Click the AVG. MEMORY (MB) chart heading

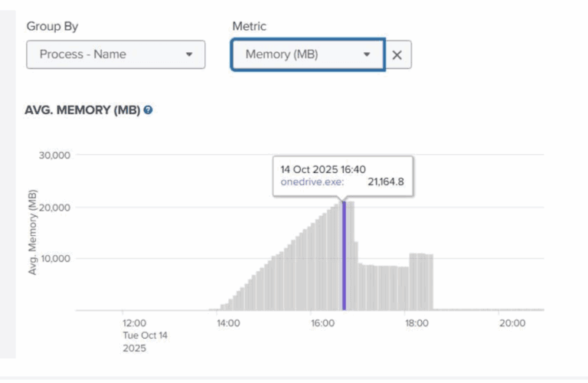(83, 110)
